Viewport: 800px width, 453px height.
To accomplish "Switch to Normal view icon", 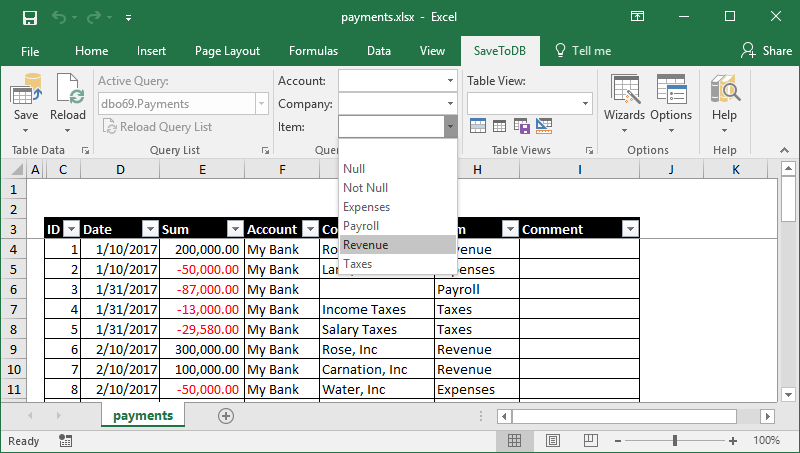I will (x=514, y=440).
